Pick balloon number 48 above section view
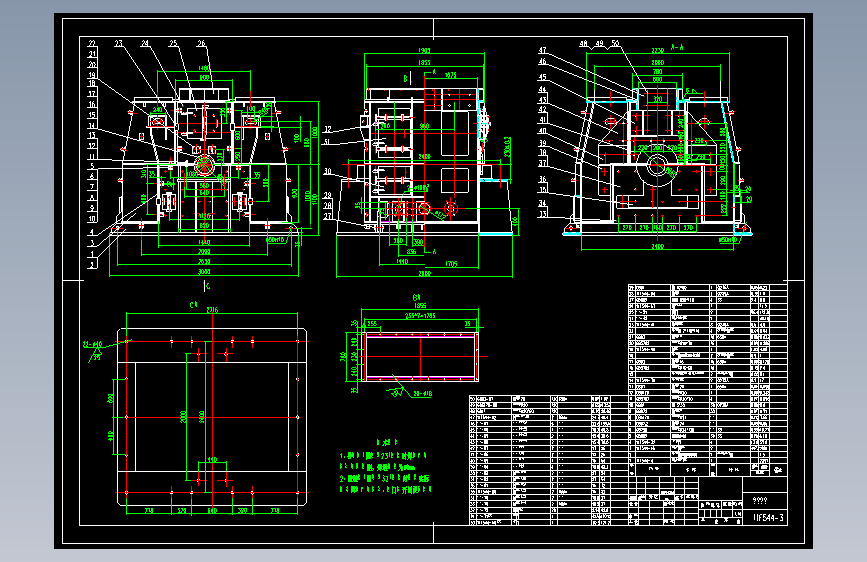This screenshot has width=867, height=562. click(x=583, y=43)
